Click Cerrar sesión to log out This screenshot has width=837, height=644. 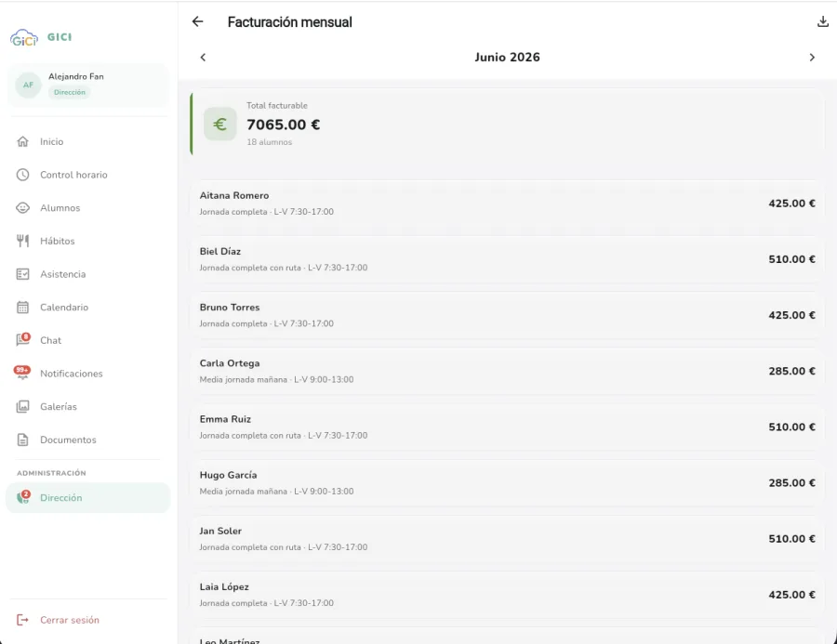[x=59, y=620]
